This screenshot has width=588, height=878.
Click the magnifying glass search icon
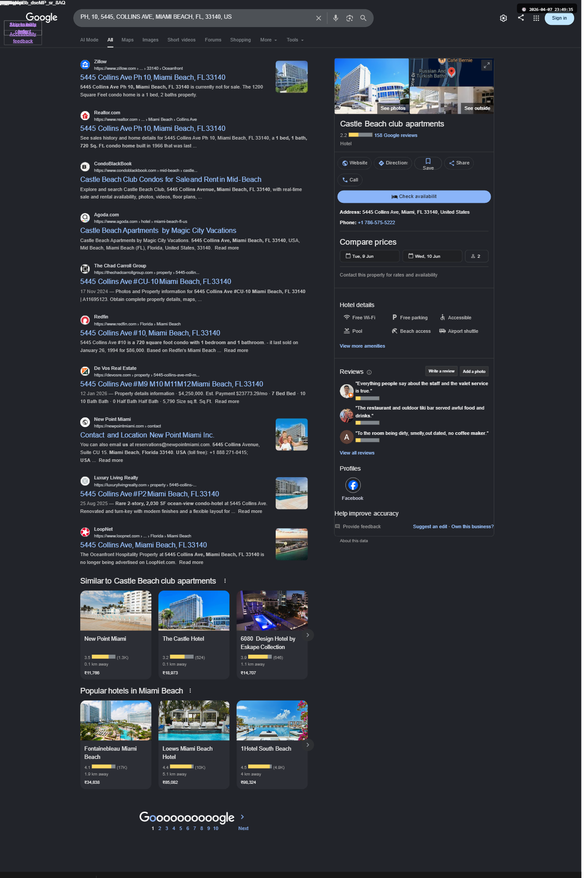pyautogui.click(x=363, y=18)
